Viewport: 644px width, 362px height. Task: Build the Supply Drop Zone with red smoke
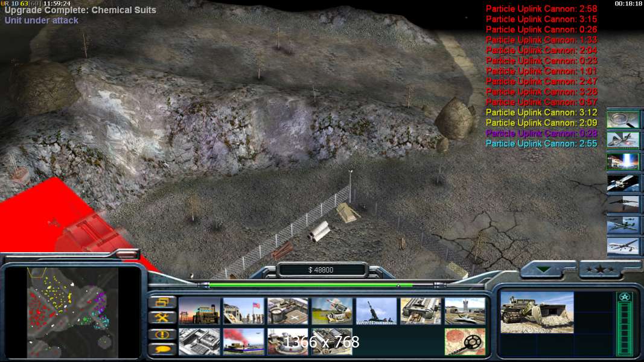244,341
